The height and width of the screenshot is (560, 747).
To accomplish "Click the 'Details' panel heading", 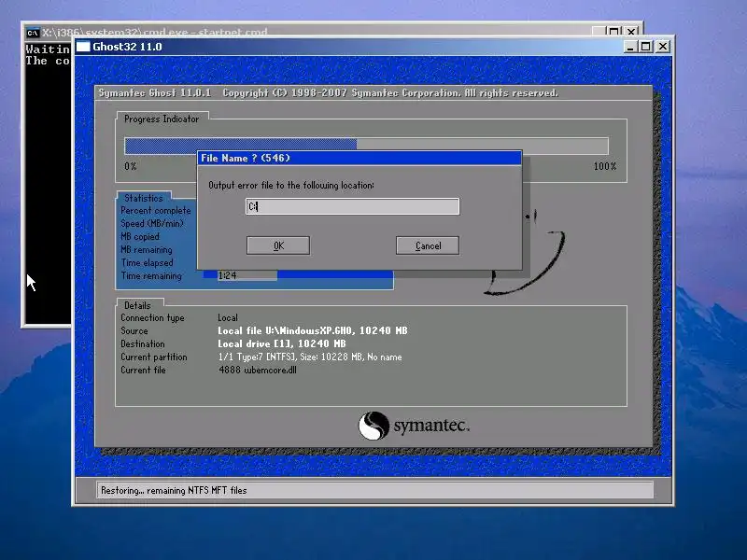I will click(x=137, y=306).
